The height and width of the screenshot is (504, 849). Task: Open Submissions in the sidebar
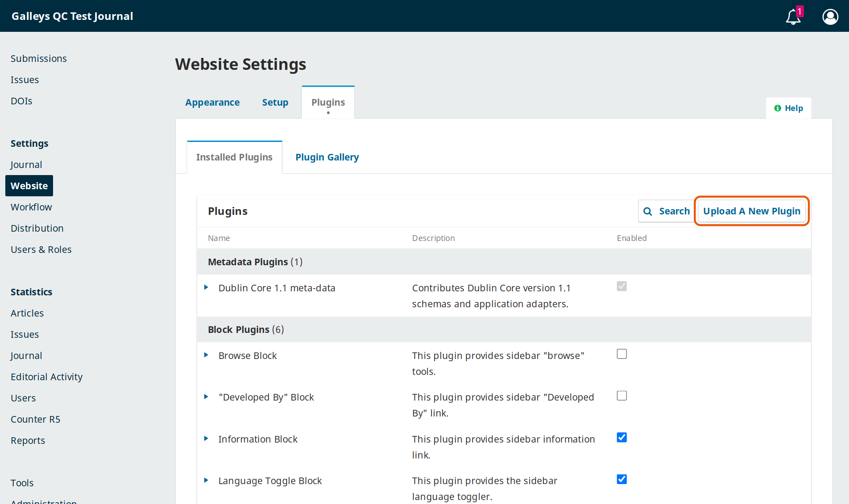click(38, 58)
